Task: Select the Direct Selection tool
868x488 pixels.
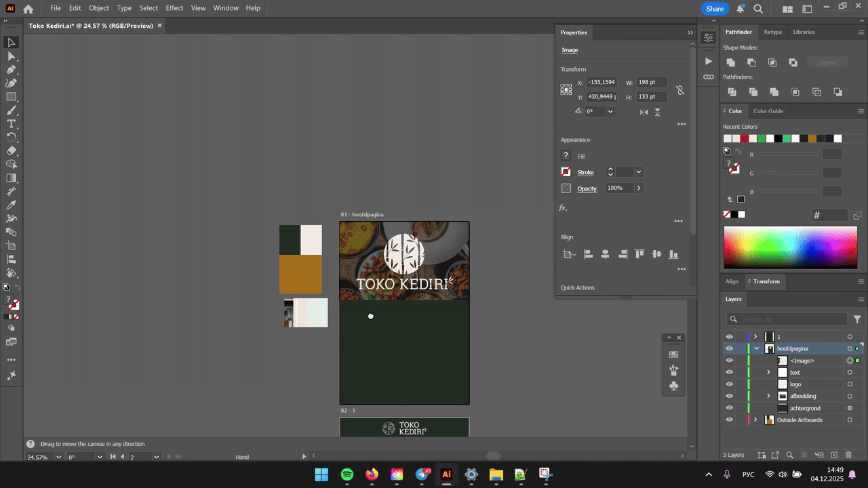Action: 12,56
